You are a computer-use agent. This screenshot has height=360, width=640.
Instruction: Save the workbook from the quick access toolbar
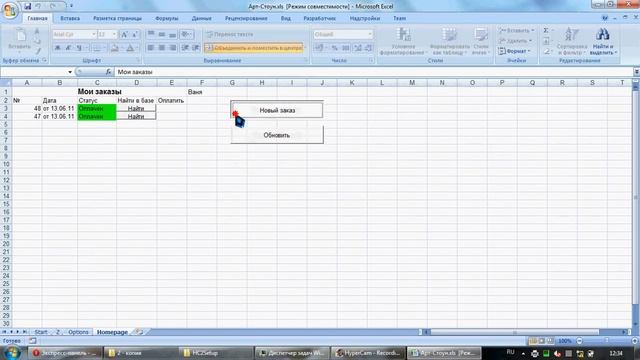[27, 6]
